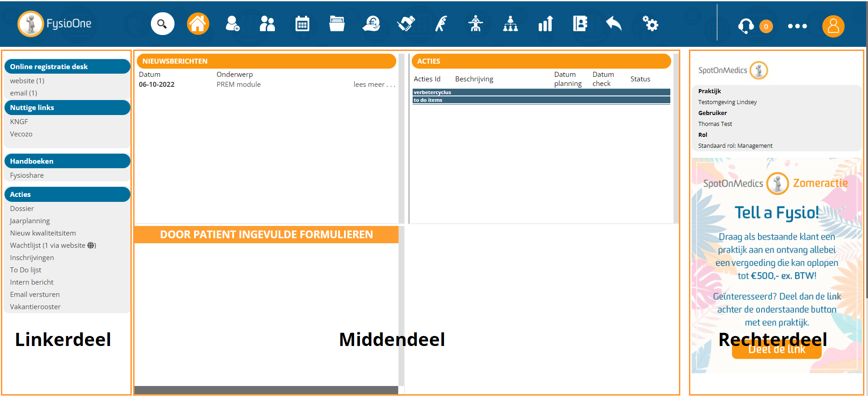Open the KNGF useful link
Image resolution: width=868 pixels, height=396 pixels.
click(19, 122)
